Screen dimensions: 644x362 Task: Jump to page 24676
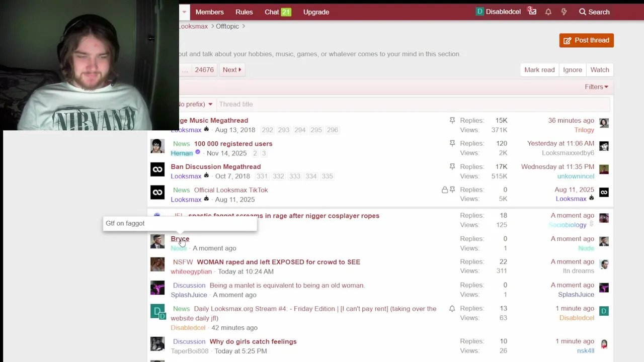pos(204,70)
